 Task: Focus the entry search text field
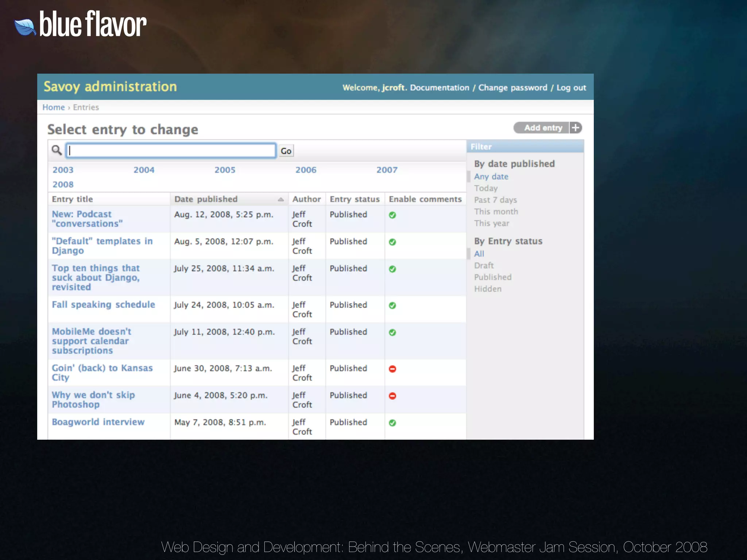coord(171,151)
